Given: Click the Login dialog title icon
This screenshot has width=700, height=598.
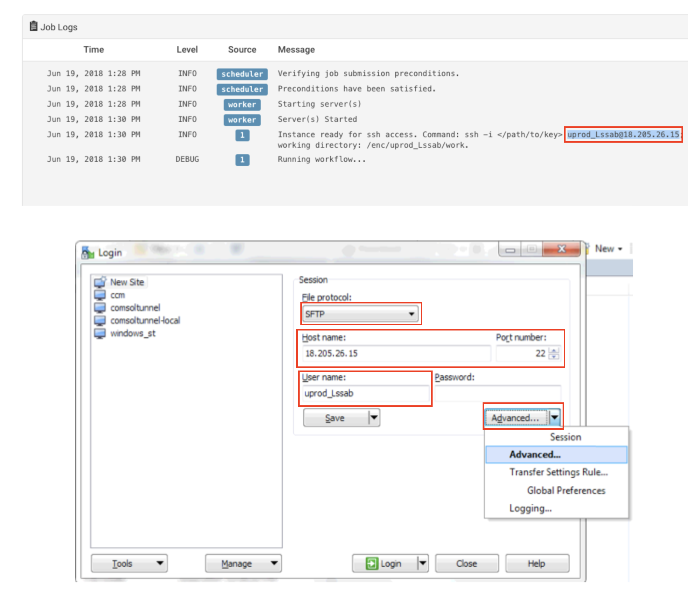Looking at the screenshot, I should pos(88,252).
